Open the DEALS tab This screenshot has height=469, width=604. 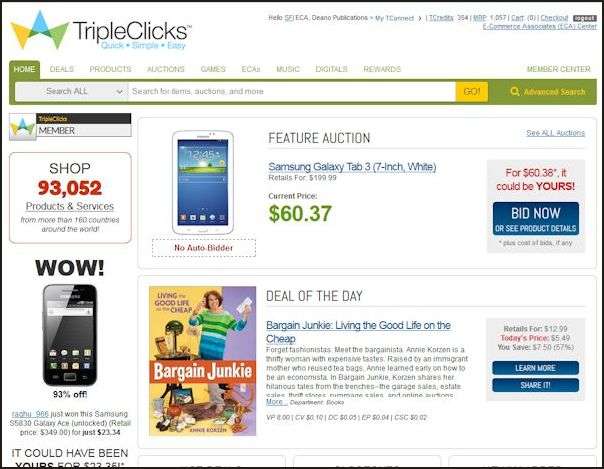[x=62, y=69]
